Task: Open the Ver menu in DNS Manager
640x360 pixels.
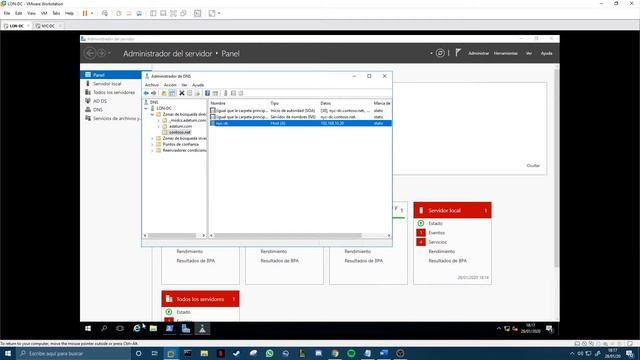Action: pyautogui.click(x=184, y=85)
